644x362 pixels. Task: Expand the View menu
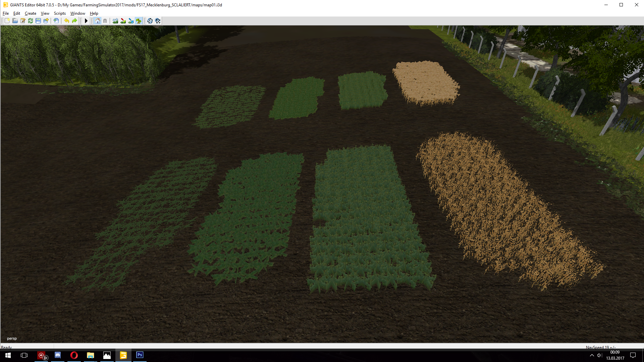[x=45, y=13]
